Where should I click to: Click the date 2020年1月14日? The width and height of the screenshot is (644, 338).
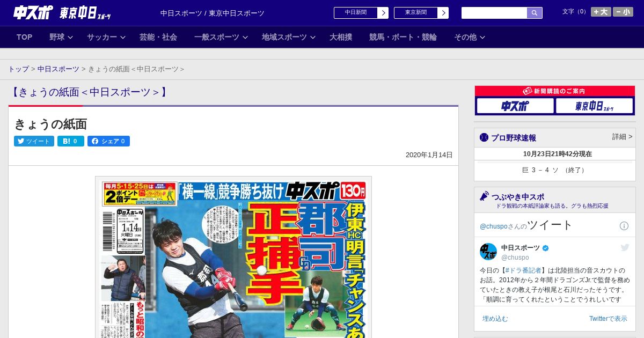click(x=429, y=155)
